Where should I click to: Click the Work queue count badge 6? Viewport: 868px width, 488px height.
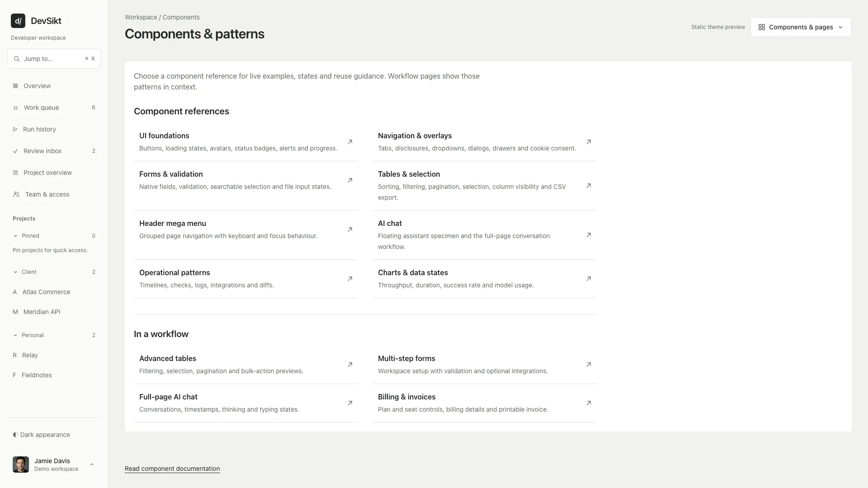[94, 108]
